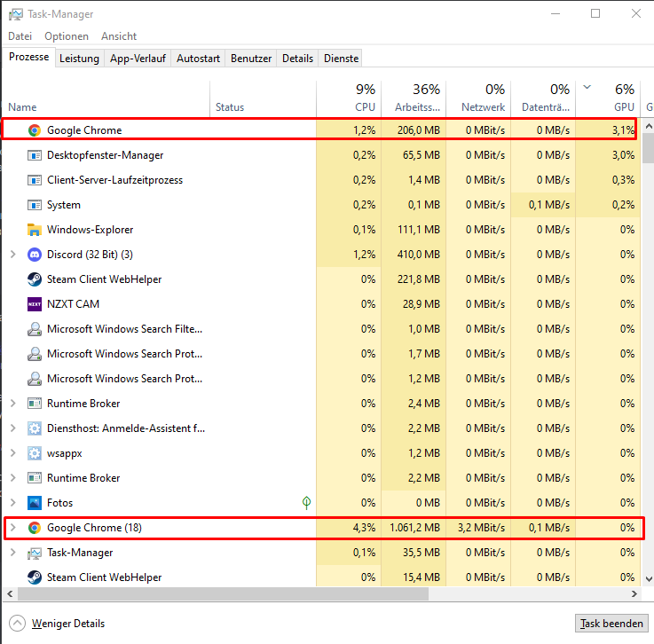Click the Weniger Details link
The height and width of the screenshot is (644, 654).
[x=68, y=624]
